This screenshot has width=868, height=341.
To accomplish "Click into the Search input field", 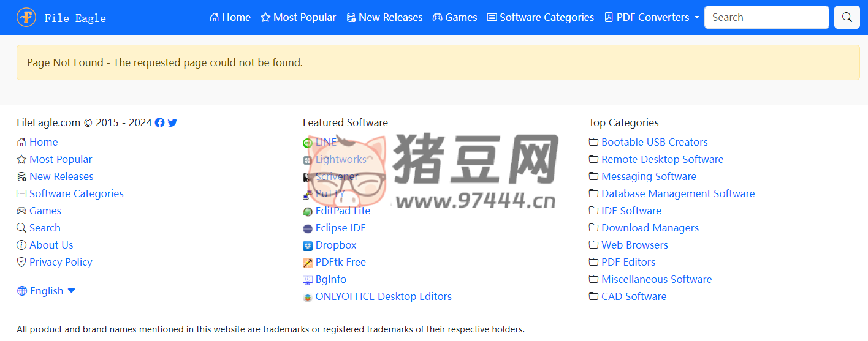I will [x=767, y=17].
